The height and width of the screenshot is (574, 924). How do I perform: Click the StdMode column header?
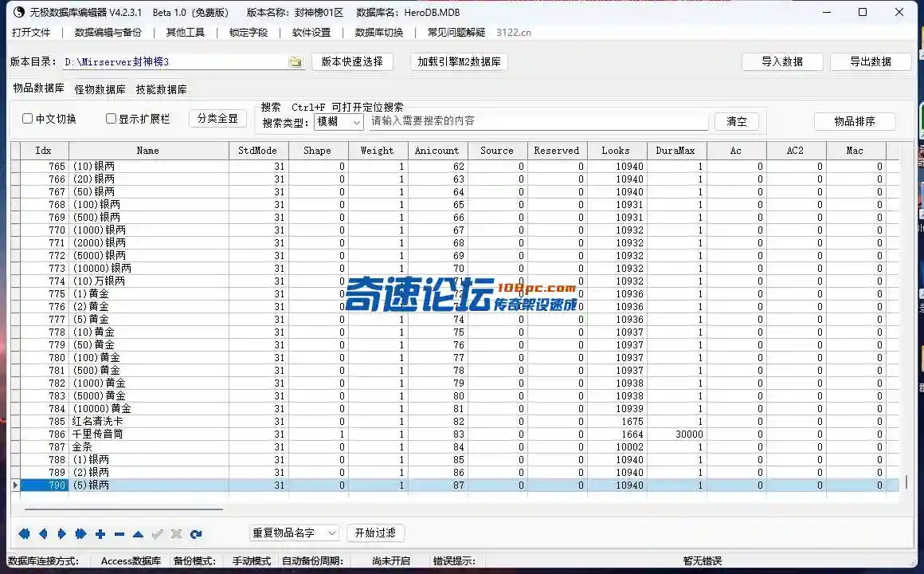259,151
